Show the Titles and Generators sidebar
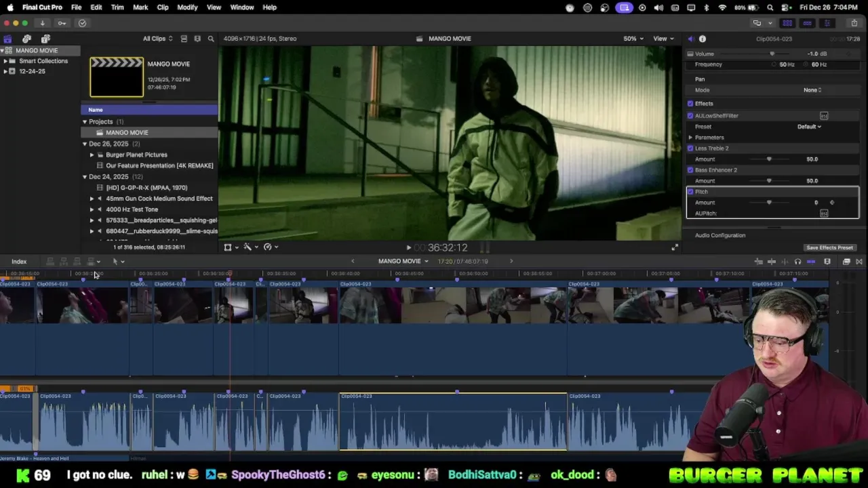Image resolution: width=868 pixels, height=488 pixels. coord(45,39)
